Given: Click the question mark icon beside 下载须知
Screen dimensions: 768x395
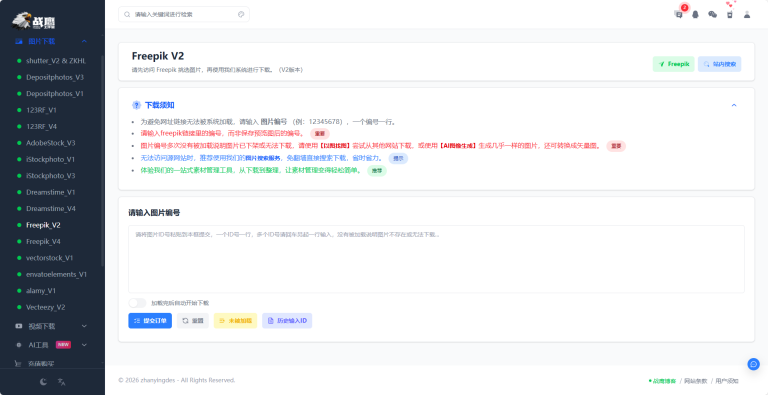Looking at the screenshot, I should coord(136,105).
